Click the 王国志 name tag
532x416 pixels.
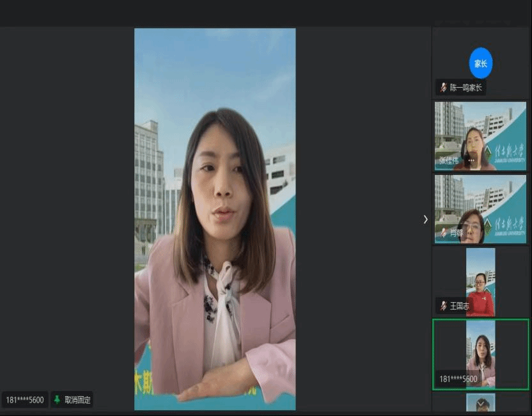(459, 306)
